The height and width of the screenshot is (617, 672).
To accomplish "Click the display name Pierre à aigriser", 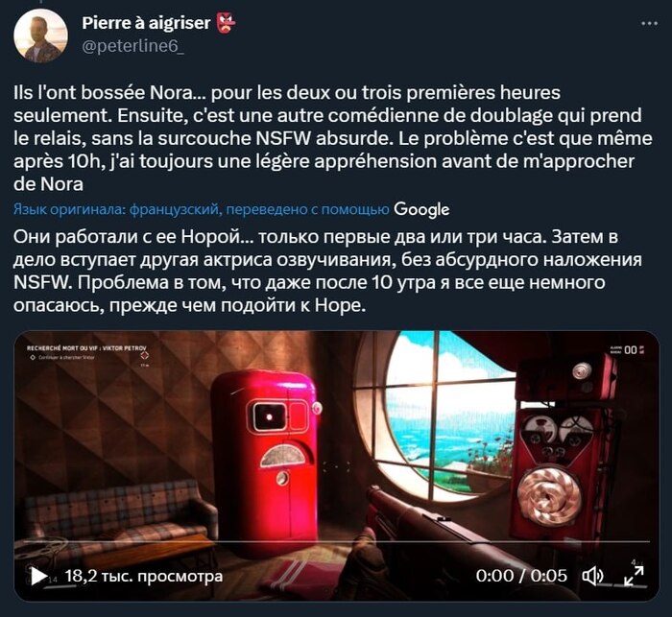I will [x=146, y=23].
